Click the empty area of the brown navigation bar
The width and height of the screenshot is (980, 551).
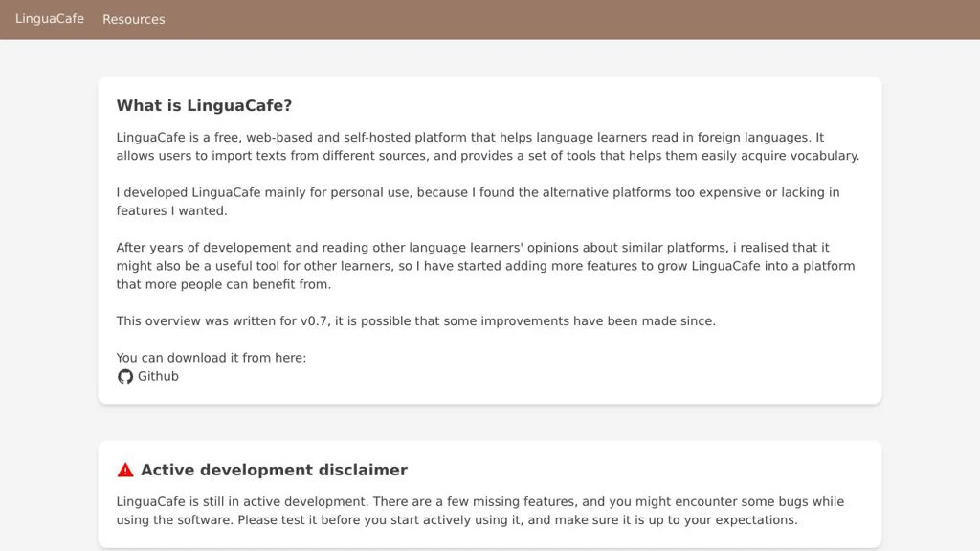pos(574,19)
